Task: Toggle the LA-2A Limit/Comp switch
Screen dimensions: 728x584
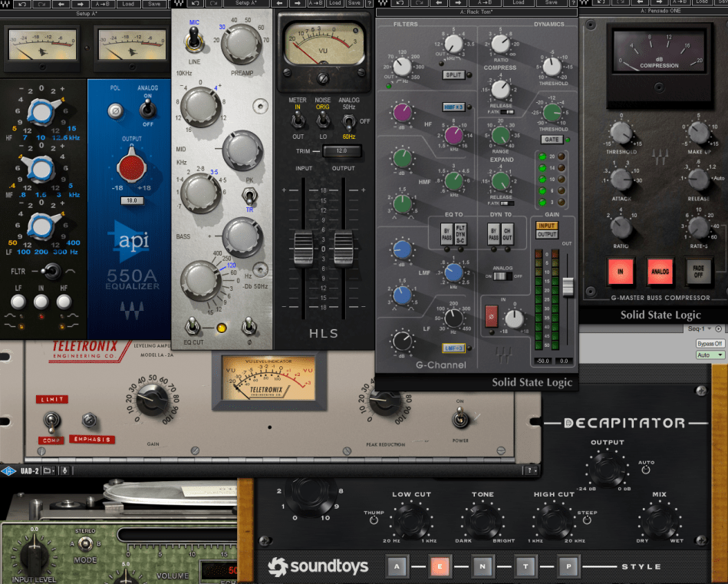Action: pos(51,421)
